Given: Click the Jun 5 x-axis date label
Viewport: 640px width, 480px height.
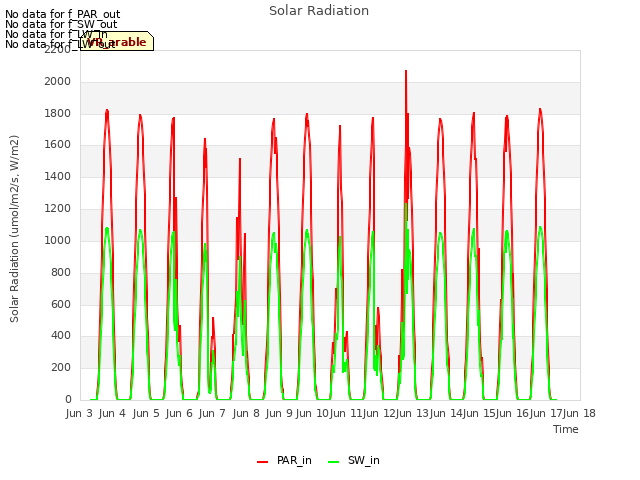Looking at the screenshot, I should point(146,413).
